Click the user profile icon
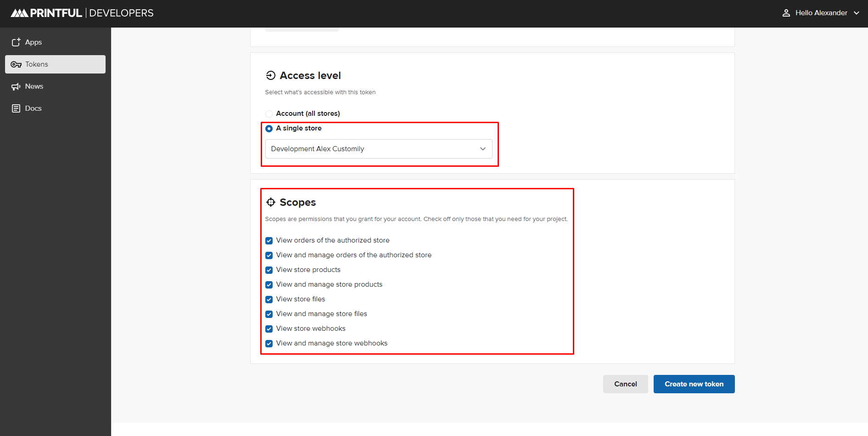868x436 pixels. click(x=786, y=13)
